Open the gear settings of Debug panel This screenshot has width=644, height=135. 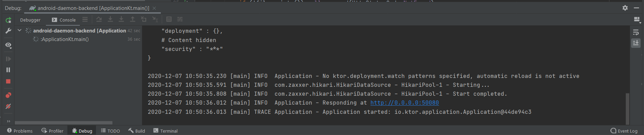(x=625, y=8)
